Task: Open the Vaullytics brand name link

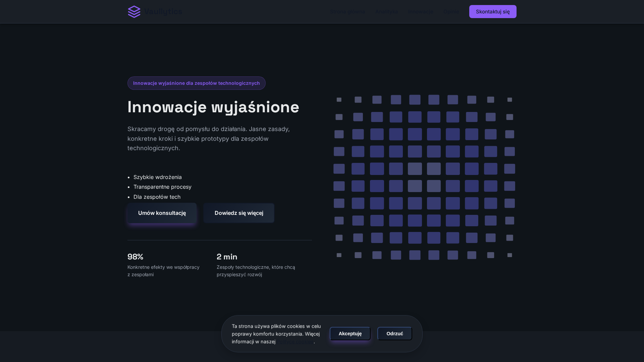Action: point(163,12)
